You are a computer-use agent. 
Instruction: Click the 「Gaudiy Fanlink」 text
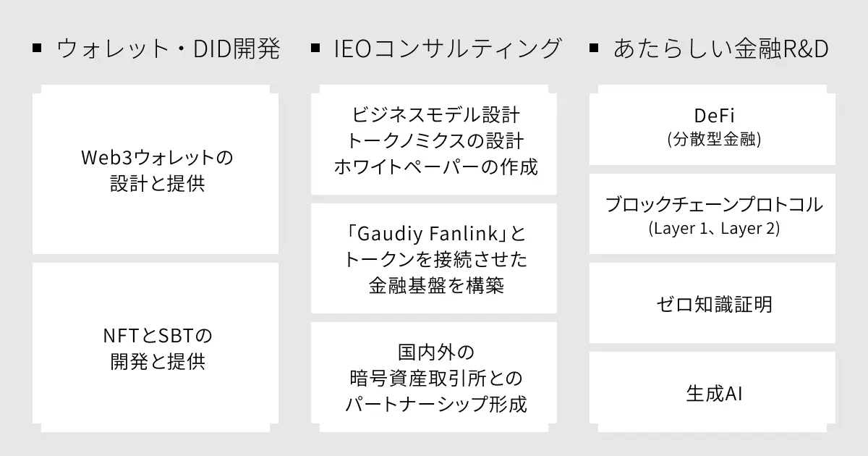click(x=427, y=235)
